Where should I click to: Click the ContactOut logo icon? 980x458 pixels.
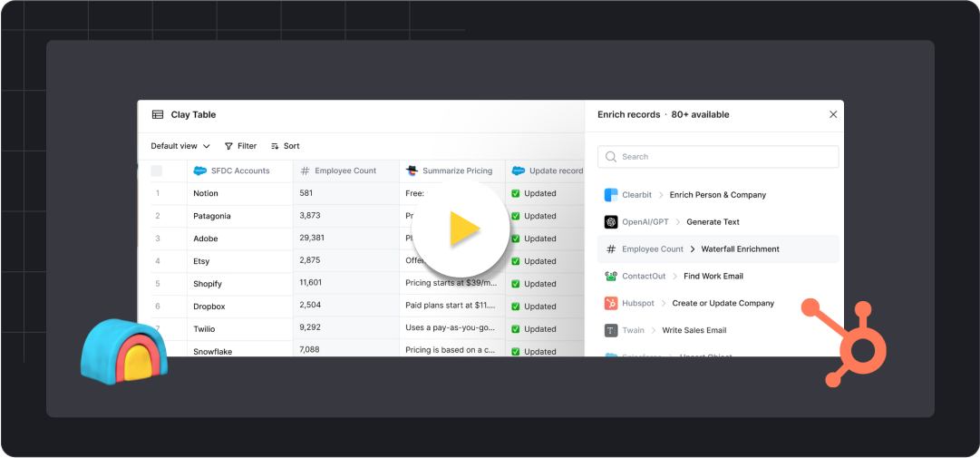click(x=611, y=277)
